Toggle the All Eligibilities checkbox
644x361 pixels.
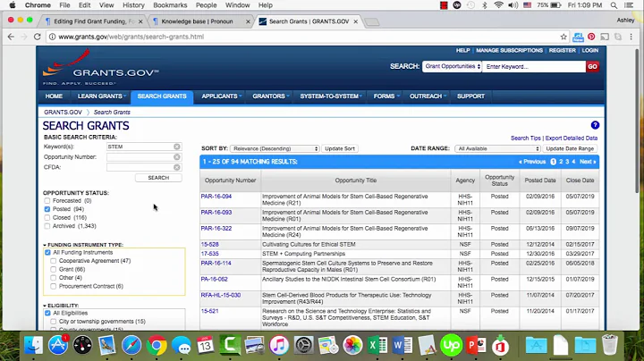point(47,313)
